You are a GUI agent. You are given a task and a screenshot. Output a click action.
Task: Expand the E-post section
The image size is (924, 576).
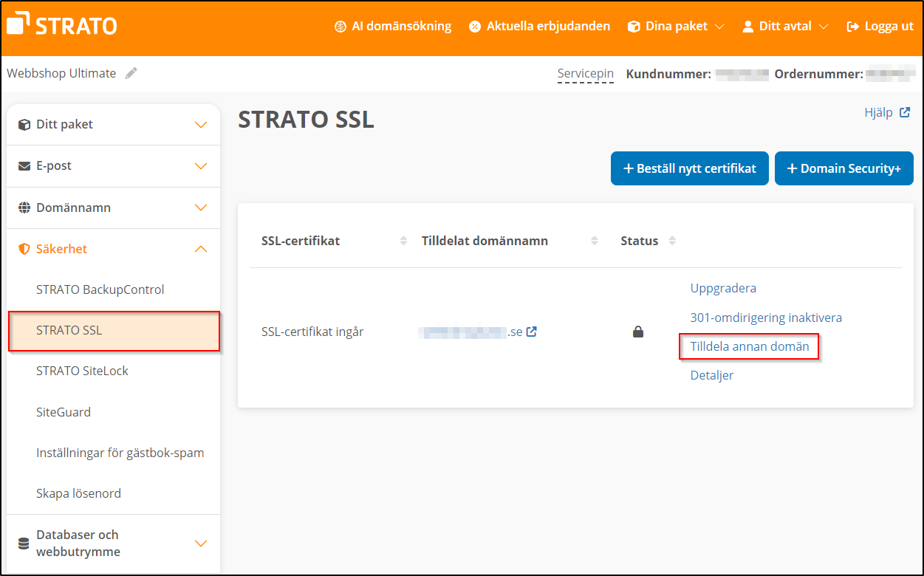pos(200,166)
